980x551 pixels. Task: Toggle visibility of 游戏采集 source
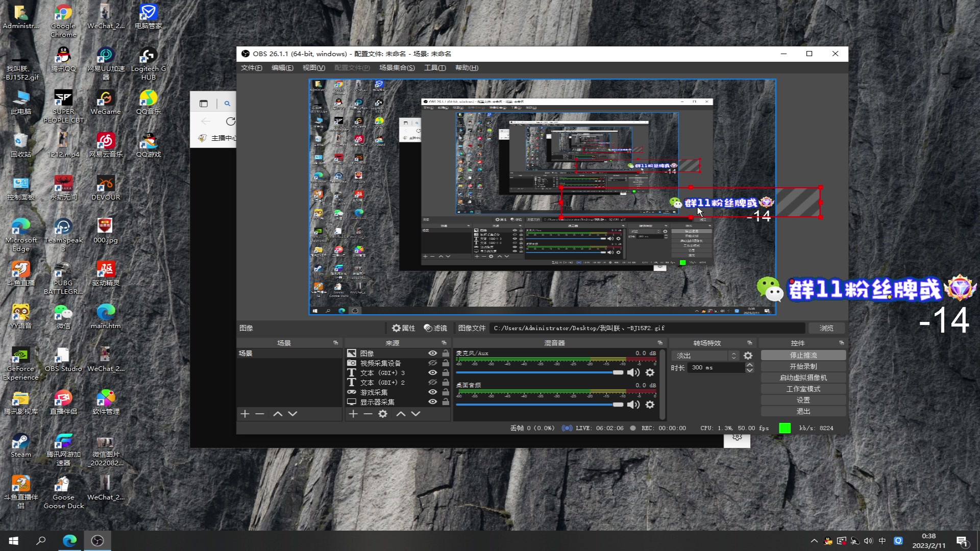[x=432, y=392]
